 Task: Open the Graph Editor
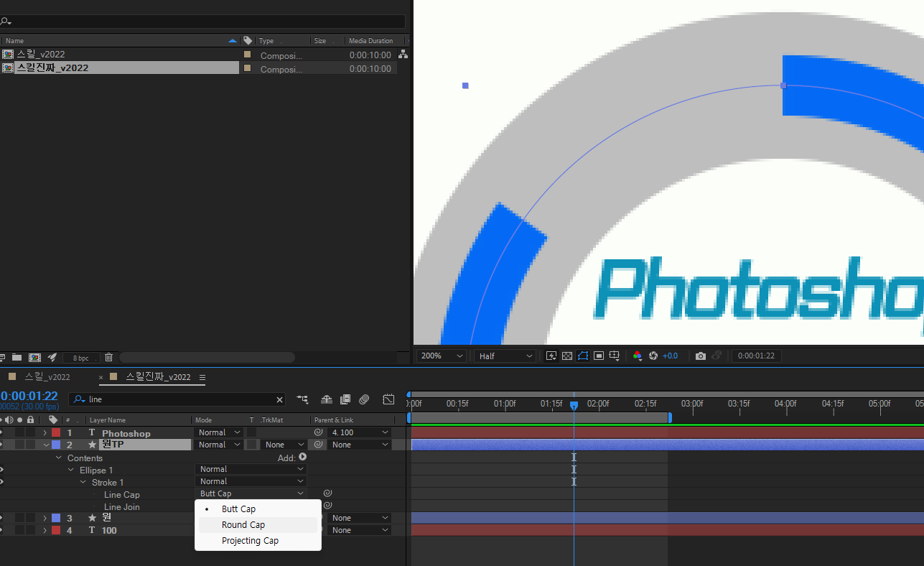click(x=388, y=399)
